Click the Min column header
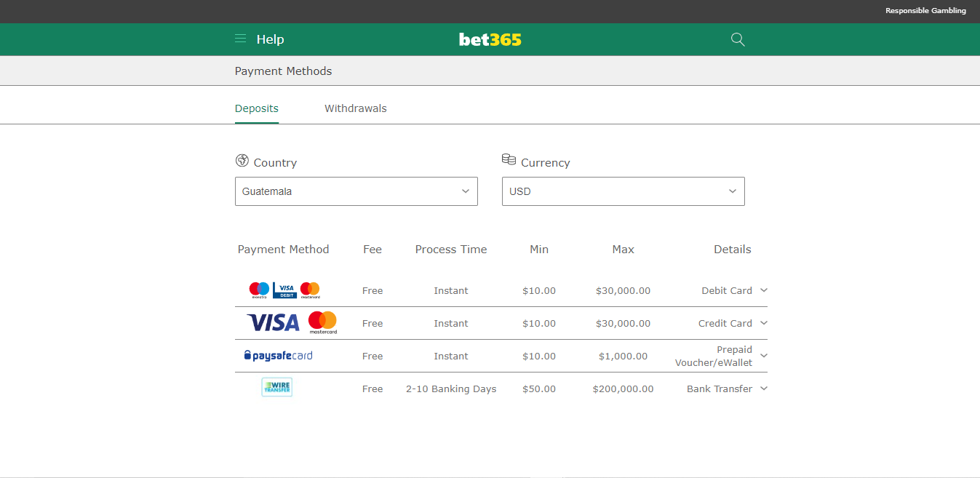 point(539,250)
